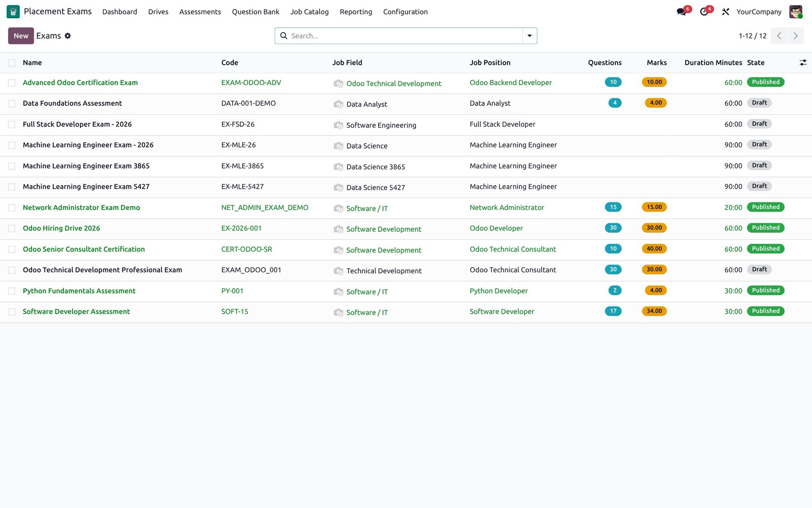Open the Configuration menu
Viewport: 812px width, 508px height.
click(405, 12)
